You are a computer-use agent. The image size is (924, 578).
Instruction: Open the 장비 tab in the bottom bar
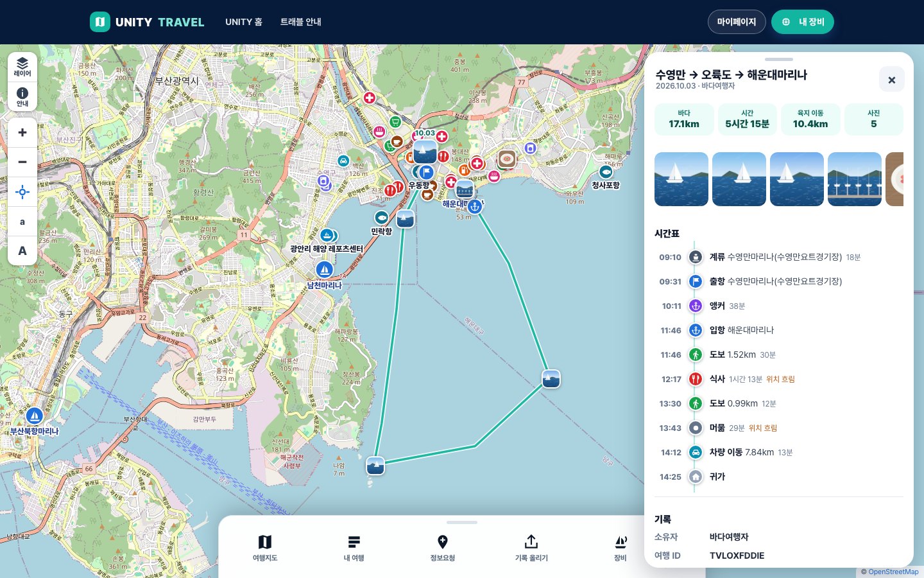coord(620,548)
